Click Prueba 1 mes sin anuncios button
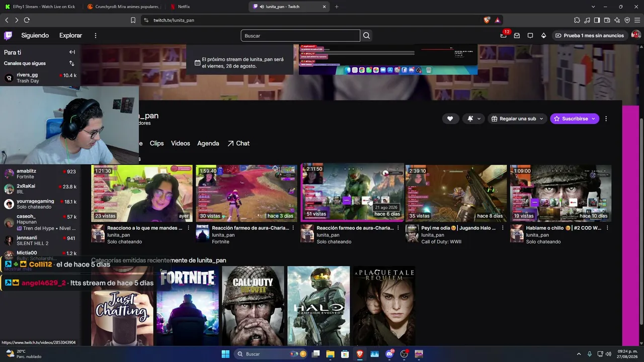This screenshot has height=362, width=644. [x=590, y=36]
